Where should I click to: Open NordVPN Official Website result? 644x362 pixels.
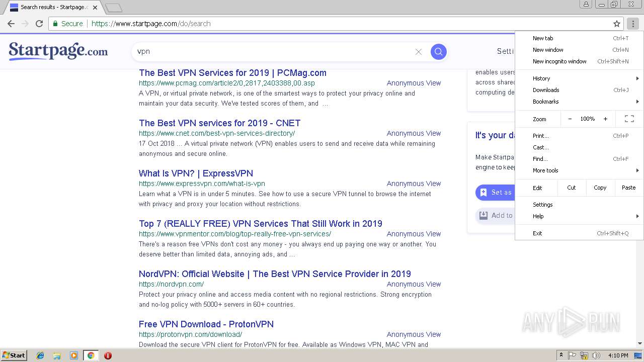275,274
